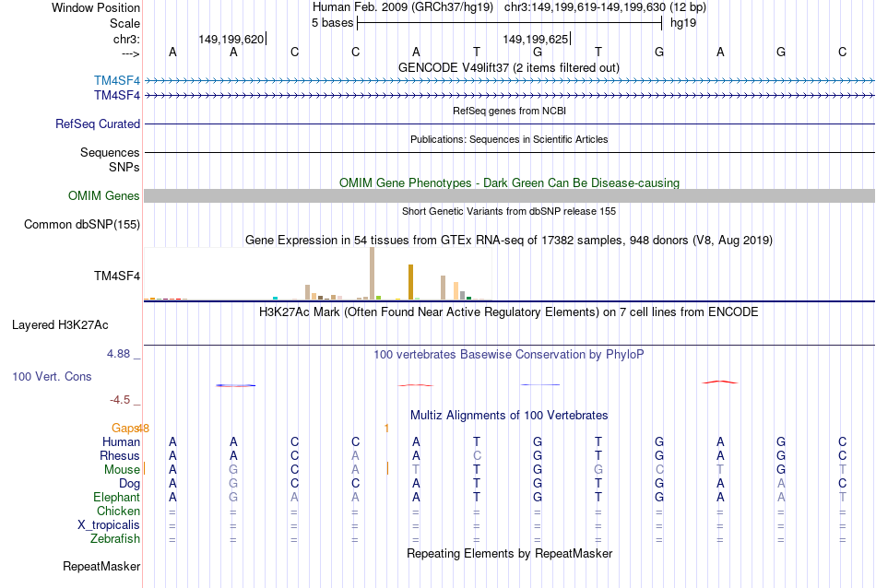876x588 pixels.
Task: Click the X_tropicalis alignment row label
Action: click(x=109, y=525)
